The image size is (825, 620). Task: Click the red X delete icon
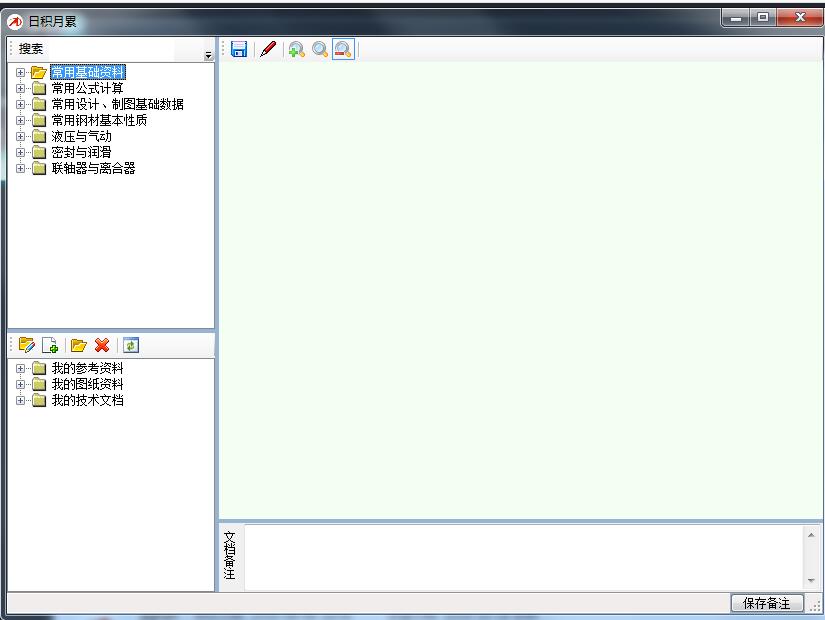pyautogui.click(x=102, y=345)
